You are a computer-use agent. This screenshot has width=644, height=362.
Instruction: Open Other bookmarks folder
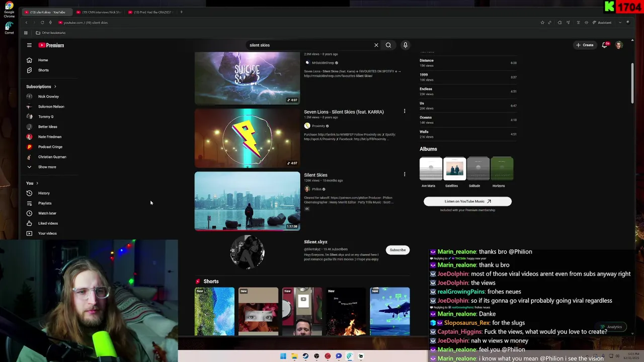50,33
